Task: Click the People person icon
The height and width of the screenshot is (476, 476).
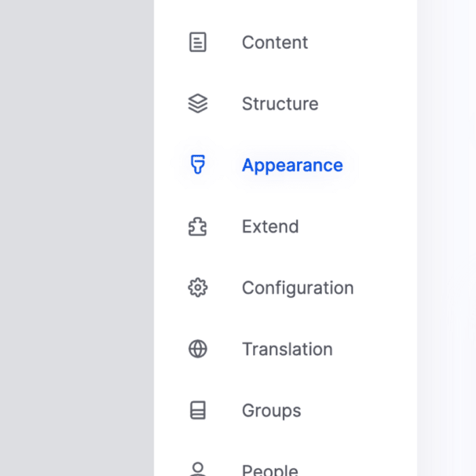Action: coord(197,469)
